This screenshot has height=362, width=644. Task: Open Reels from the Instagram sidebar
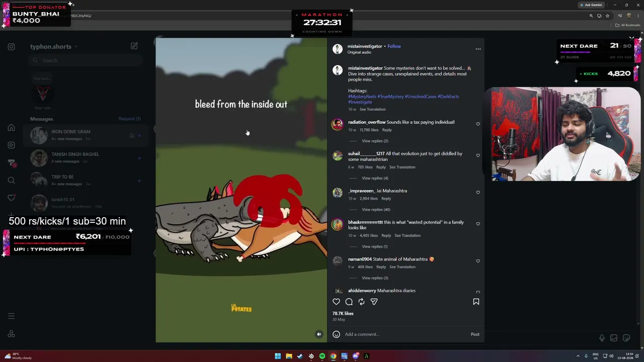point(11,145)
